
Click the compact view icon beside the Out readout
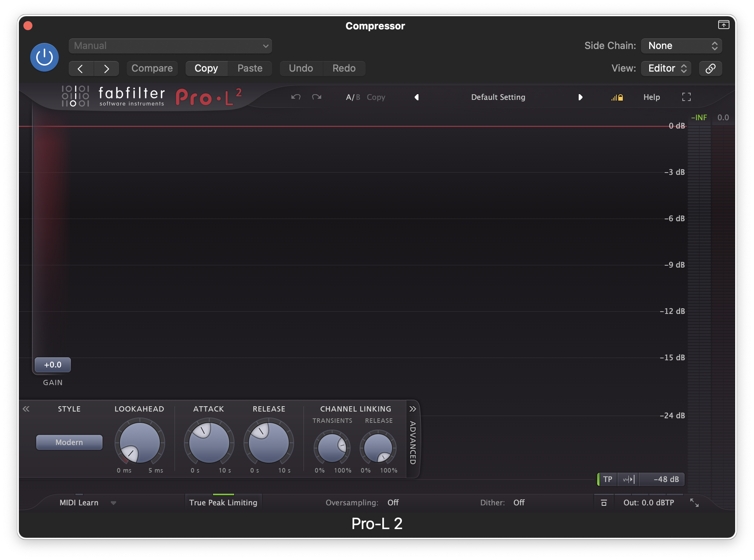click(x=604, y=503)
